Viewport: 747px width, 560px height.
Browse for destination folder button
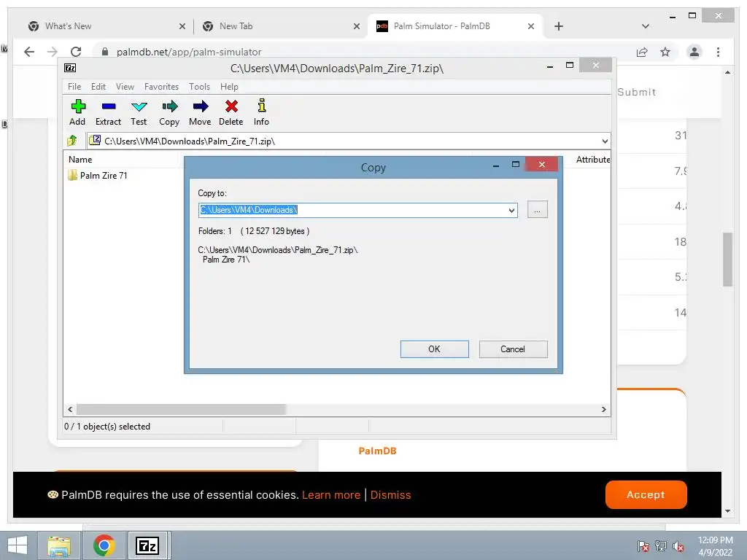click(x=538, y=209)
